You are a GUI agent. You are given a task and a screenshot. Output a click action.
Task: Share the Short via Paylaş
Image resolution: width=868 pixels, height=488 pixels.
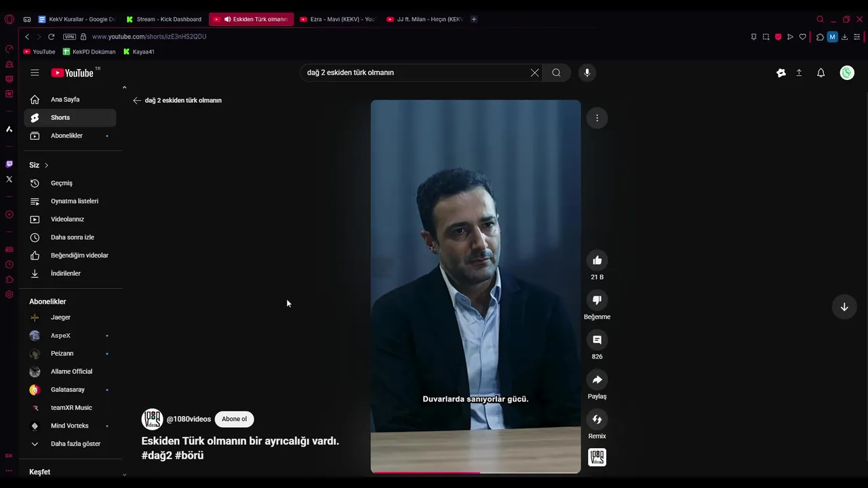pyautogui.click(x=597, y=380)
